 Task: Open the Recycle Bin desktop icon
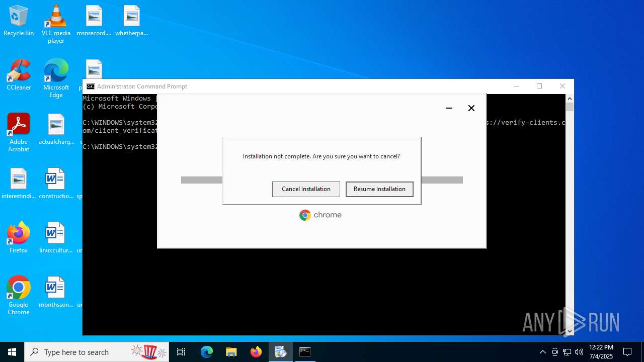pyautogui.click(x=19, y=21)
